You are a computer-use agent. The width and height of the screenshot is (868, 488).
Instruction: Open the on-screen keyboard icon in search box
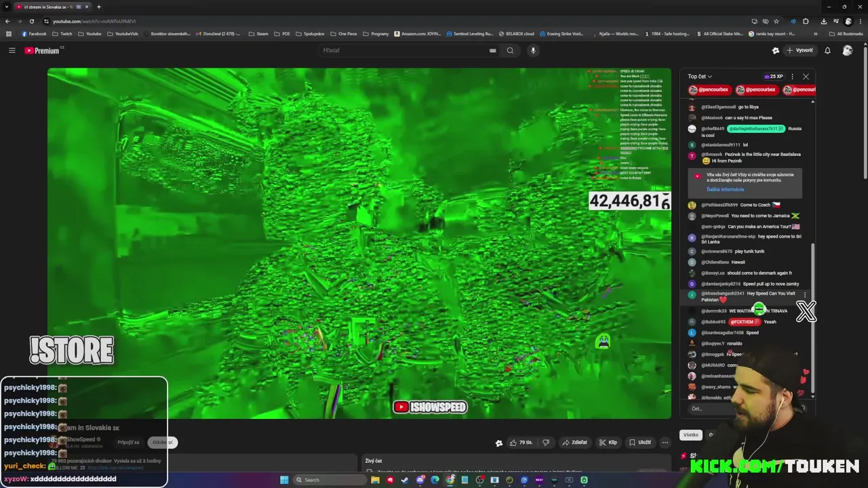[493, 50]
